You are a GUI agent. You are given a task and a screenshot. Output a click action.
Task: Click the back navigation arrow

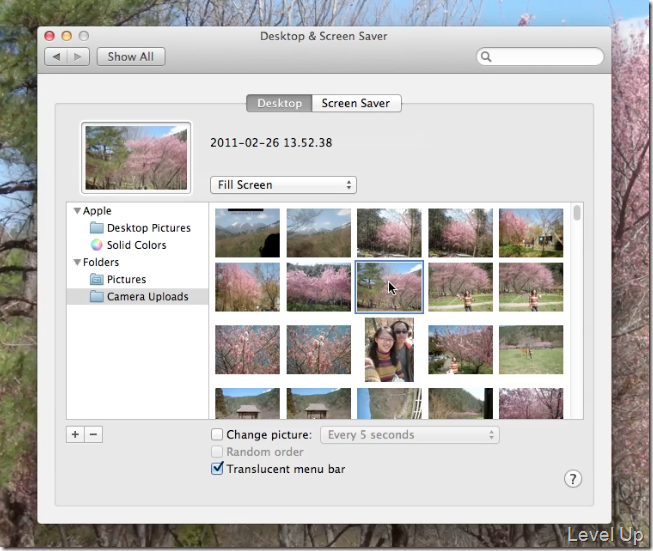click(x=56, y=57)
